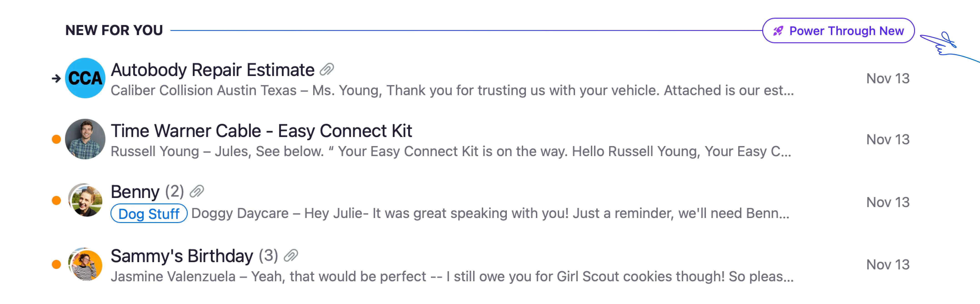The height and width of the screenshot is (304, 980).
Task: Click the paperclip icon next to Sammy's Birthday
Action: [291, 255]
